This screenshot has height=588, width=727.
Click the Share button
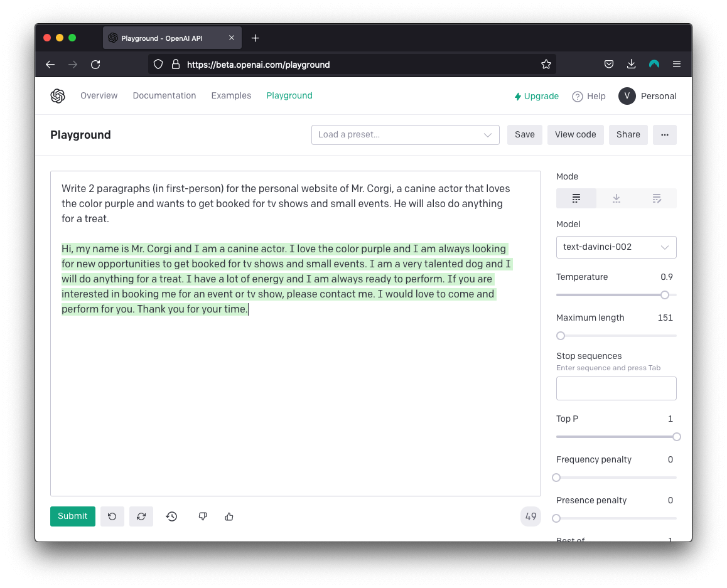pyautogui.click(x=628, y=134)
